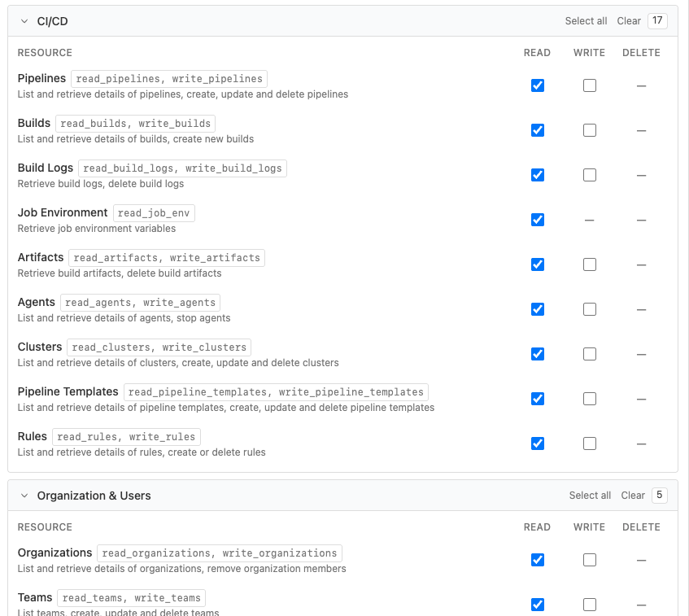Enable Write permission for Pipeline Templates
This screenshot has width=689, height=616.
point(590,399)
